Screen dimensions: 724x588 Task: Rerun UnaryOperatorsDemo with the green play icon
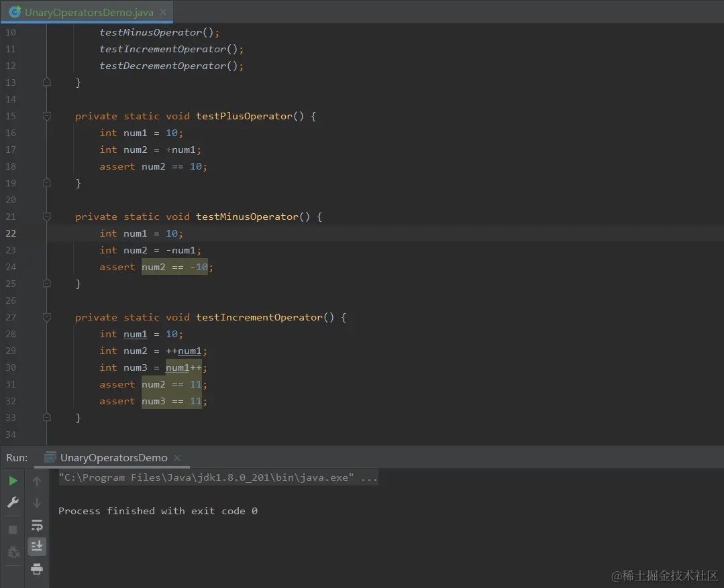(13, 481)
